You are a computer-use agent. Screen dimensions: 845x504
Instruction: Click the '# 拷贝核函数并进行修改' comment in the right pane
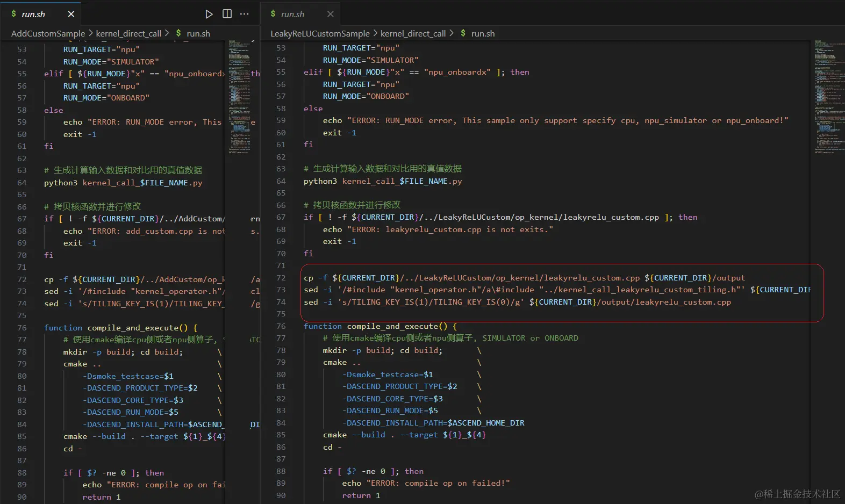(x=352, y=205)
